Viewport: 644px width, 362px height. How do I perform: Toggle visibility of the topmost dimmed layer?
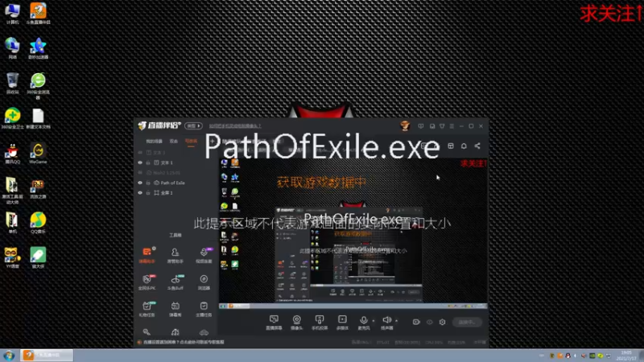point(140,152)
